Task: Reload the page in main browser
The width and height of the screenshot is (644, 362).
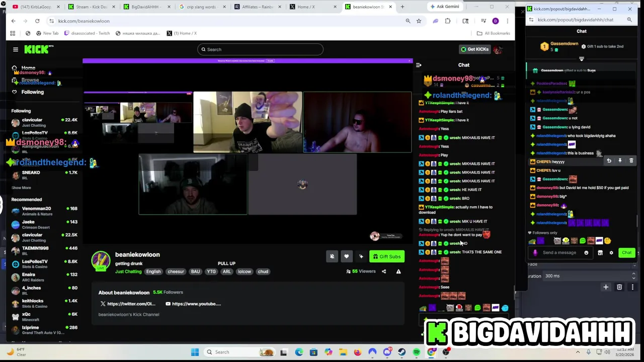Action: click(37, 21)
